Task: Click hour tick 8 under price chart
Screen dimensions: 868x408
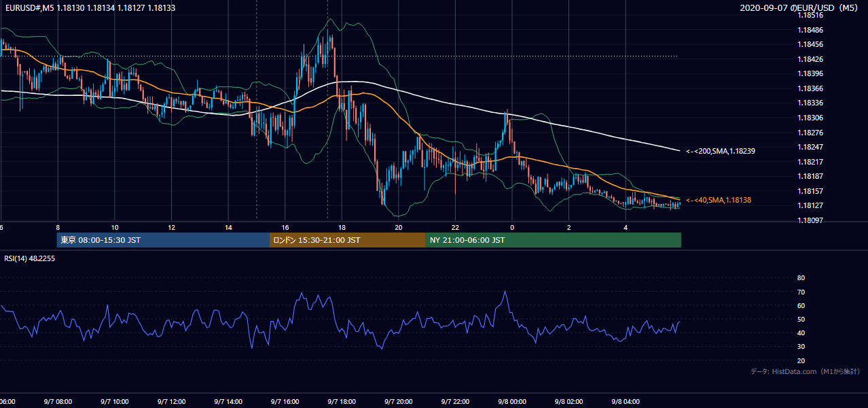Action: coord(58,227)
